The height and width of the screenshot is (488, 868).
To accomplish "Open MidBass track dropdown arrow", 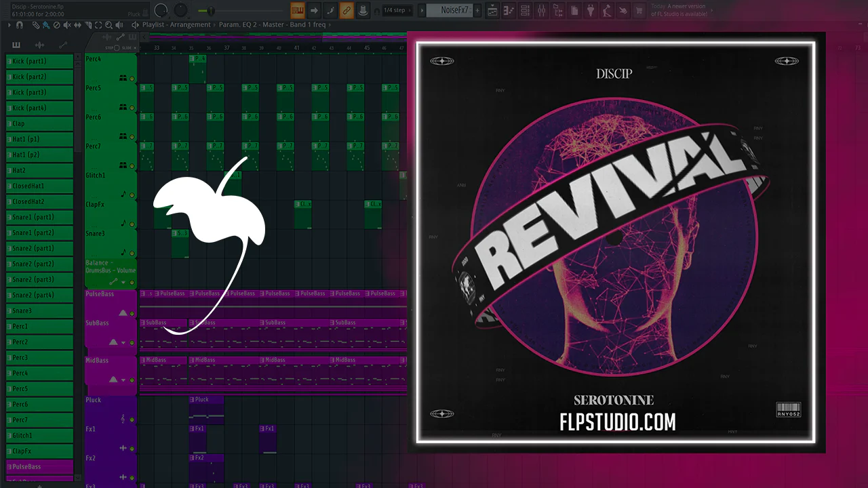I will (x=123, y=380).
